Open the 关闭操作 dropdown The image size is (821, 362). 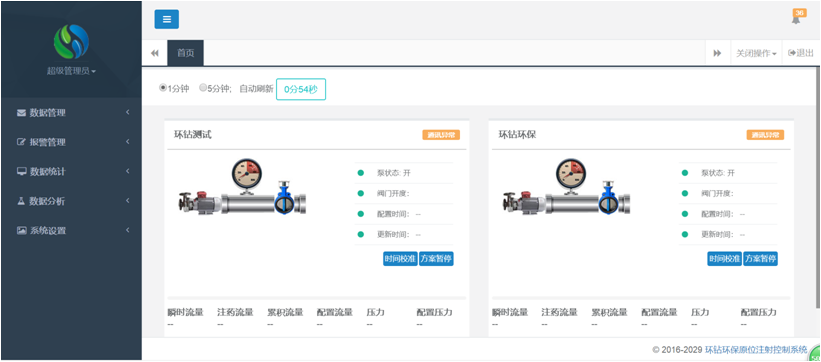(x=756, y=53)
